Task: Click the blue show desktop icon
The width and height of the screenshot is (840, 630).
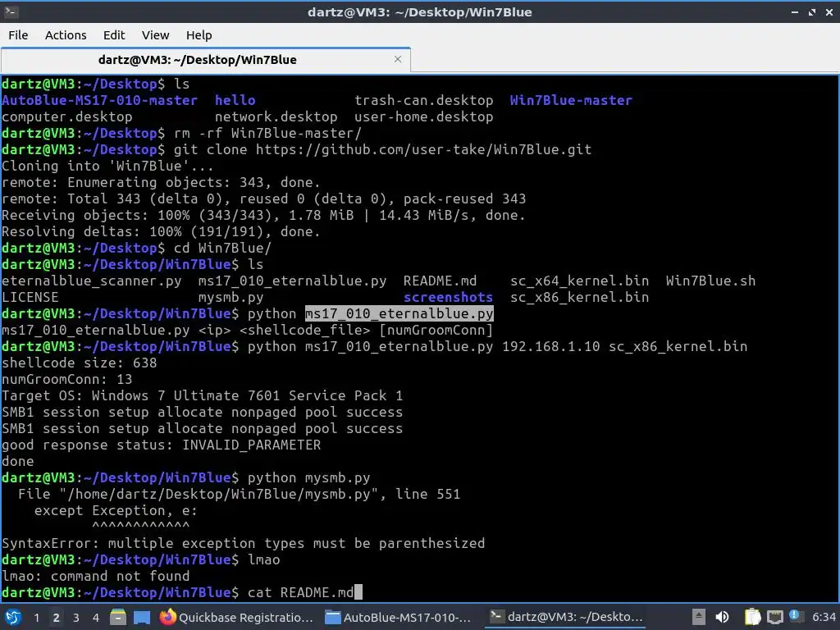Action: tap(141, 617)
